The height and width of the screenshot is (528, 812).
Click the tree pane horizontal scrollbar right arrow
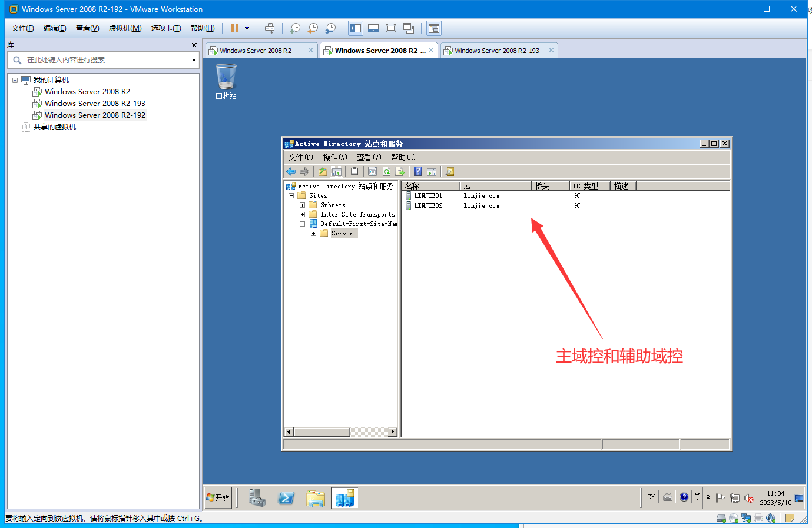click(x=393, y=432)
